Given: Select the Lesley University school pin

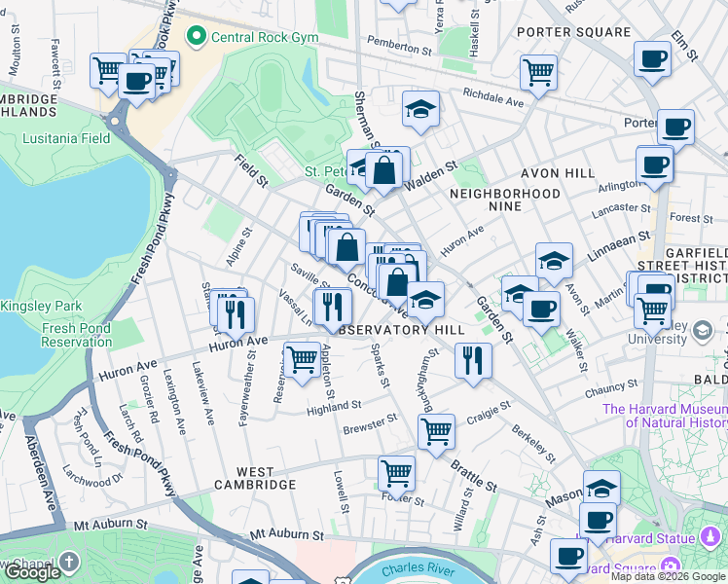Looking at the screenshot, I should click(703, 331).
